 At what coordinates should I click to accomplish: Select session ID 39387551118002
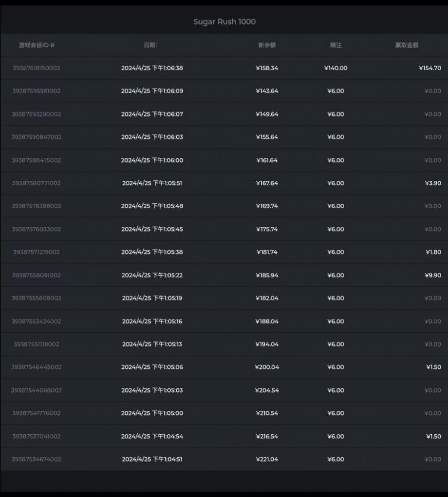(x=37, y=344)
